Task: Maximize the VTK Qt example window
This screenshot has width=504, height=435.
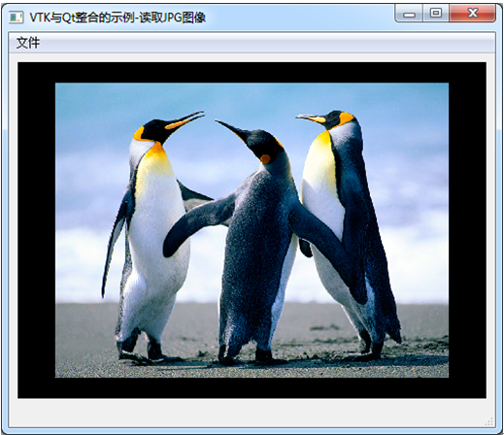Action: coord(436,14)
